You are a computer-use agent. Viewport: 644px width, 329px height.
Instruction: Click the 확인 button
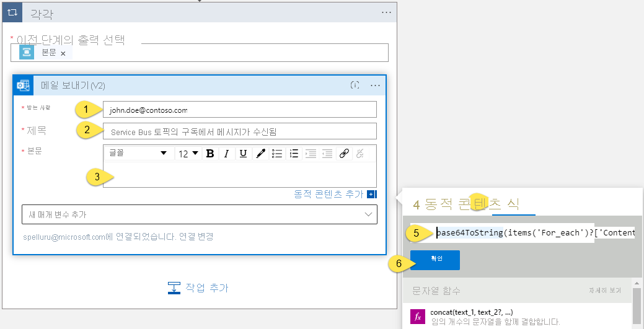[435, 260]
